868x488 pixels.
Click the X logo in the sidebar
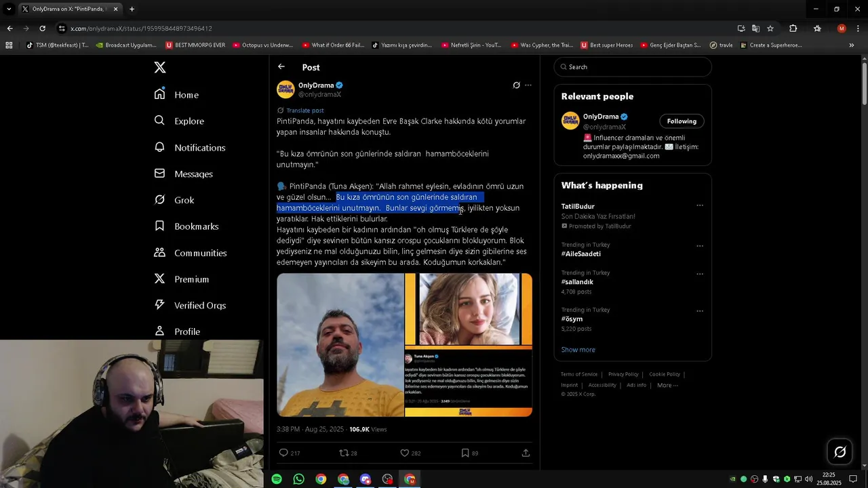(160, 67)
